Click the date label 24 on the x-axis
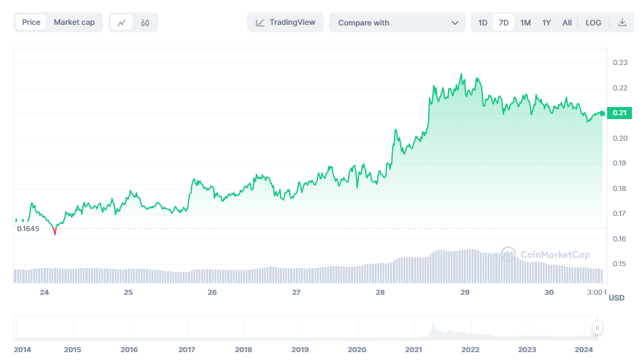 45,292
